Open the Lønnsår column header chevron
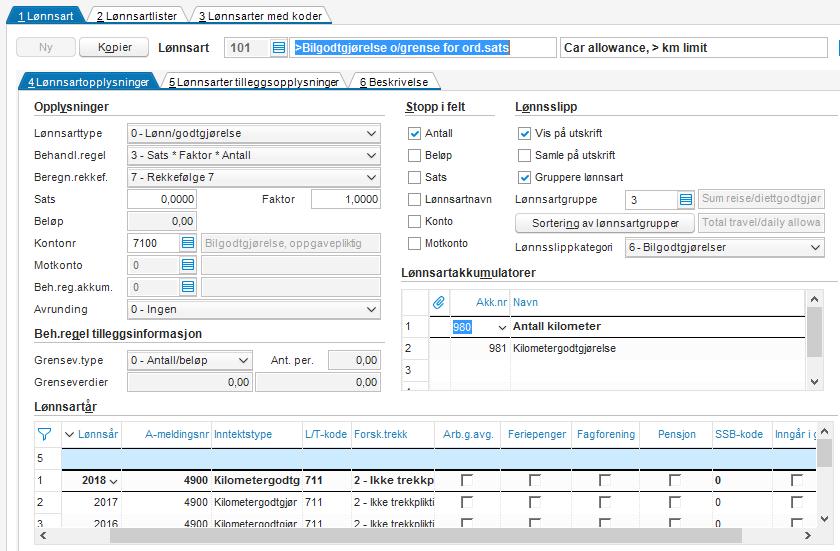The width and height of the screenshot is (840, 551). pos(69,434)
